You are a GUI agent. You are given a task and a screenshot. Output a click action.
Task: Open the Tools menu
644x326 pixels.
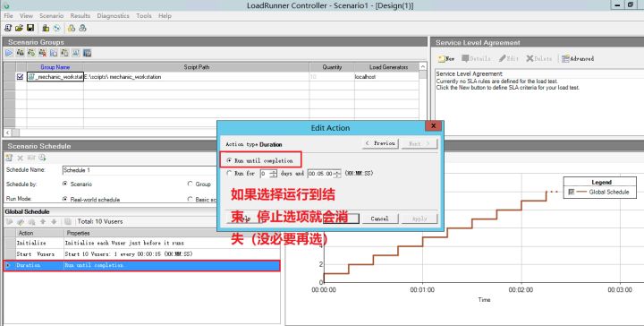click(x=144, y=15)
